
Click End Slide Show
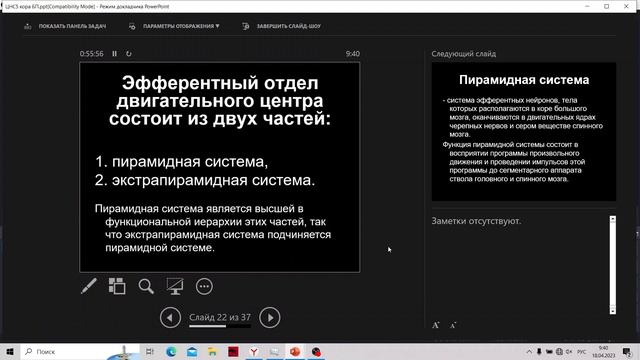coord(282,26)
